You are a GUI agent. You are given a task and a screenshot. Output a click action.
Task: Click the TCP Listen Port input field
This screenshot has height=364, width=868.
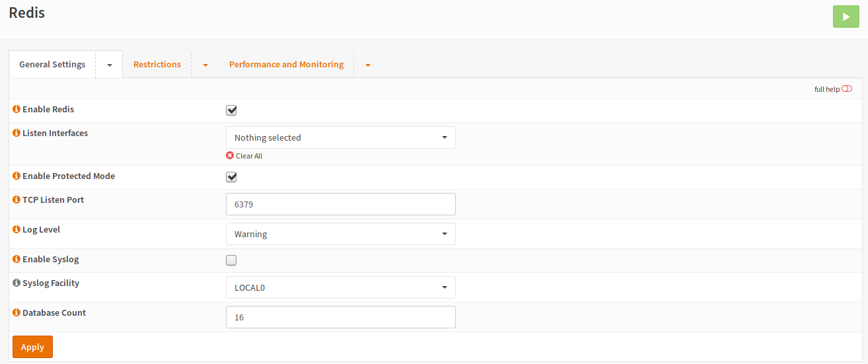[341, 204]
